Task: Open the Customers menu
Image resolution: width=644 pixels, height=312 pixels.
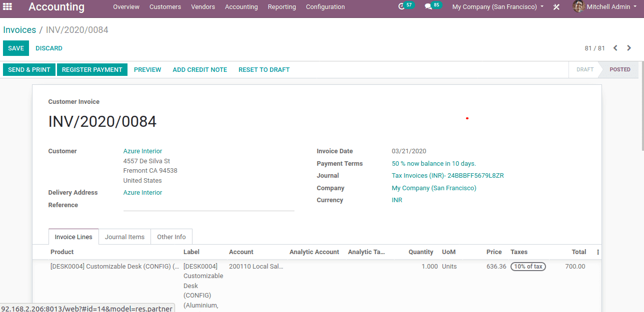Action: tap(165, 7)
